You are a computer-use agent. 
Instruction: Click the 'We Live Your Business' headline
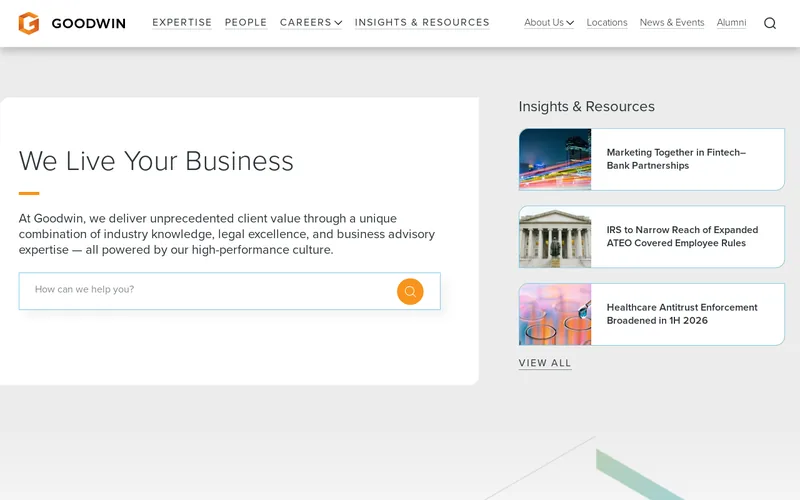[x=156, y=161]
